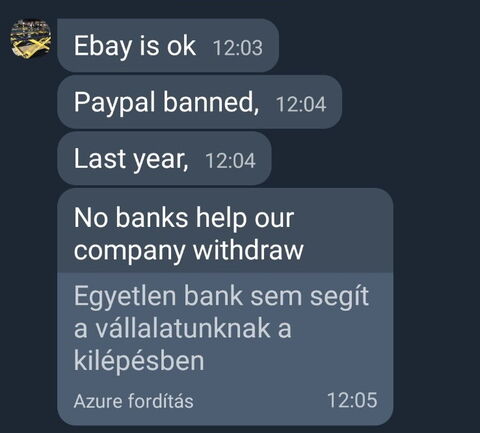The image size is (480, 433).
Task: Open the sender's profile avatar
Action: point(31,38)
